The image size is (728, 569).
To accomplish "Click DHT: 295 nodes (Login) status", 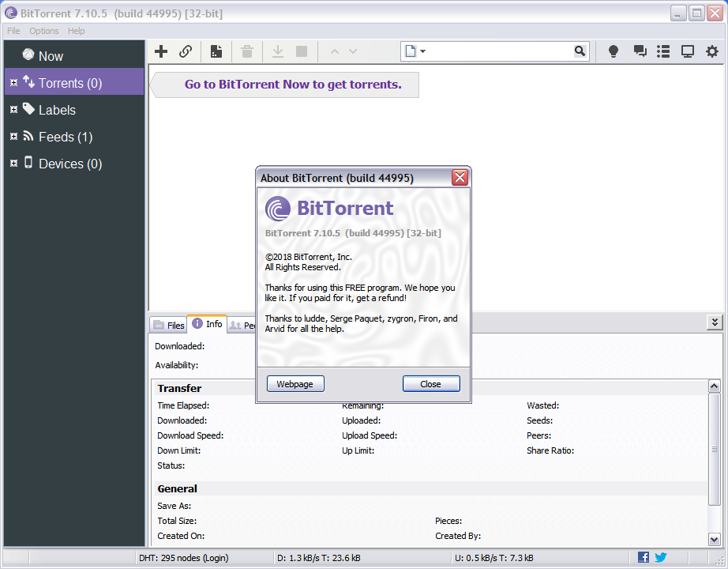I will pos(184,558).
